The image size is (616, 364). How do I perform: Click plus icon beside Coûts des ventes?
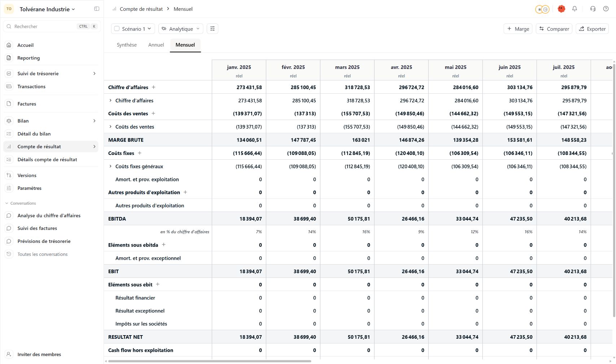point(153,114)
